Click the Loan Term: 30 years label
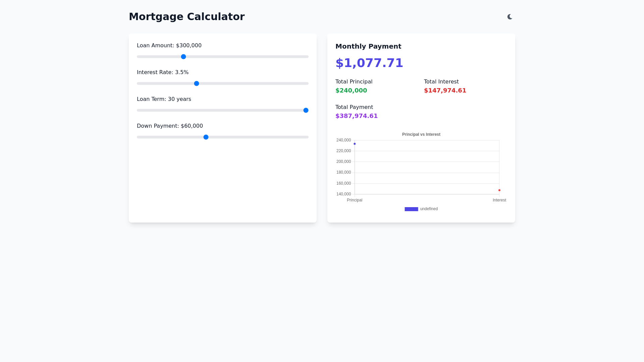Viewport: 644px width, 362px height. [x=164, y=99]
